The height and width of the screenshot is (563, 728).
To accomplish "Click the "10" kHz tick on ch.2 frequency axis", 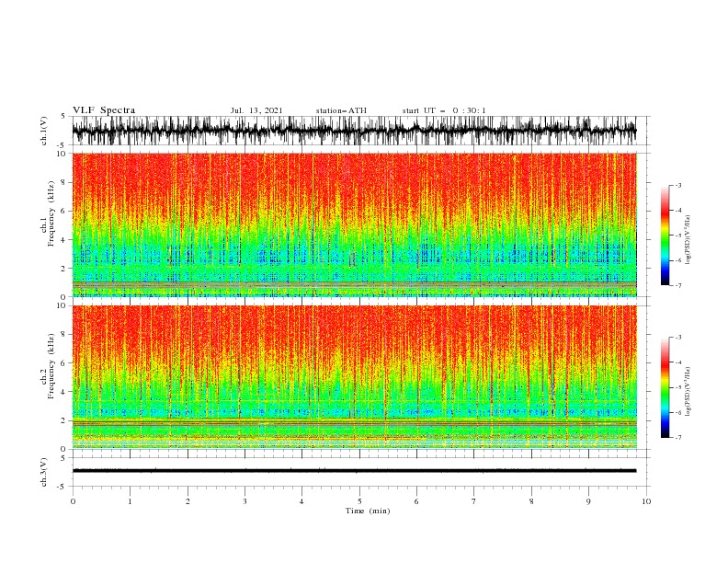I will [x=62, y=305].
